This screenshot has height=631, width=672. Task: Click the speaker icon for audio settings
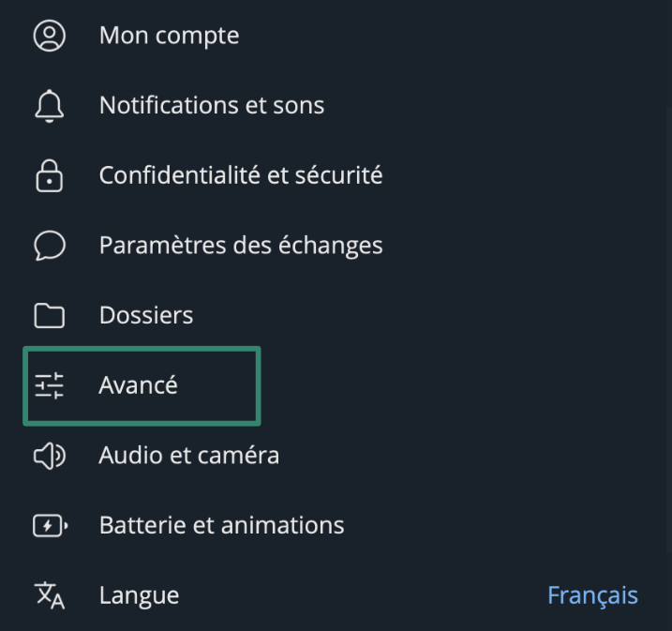pyautogui.click(x=50, y=456)
